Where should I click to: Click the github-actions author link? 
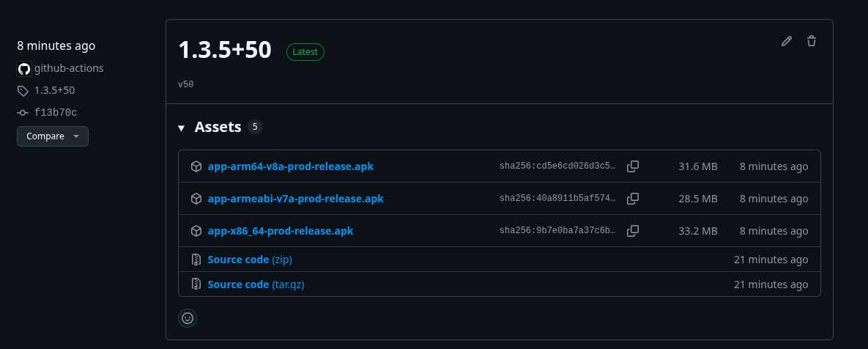click(69, 68)
